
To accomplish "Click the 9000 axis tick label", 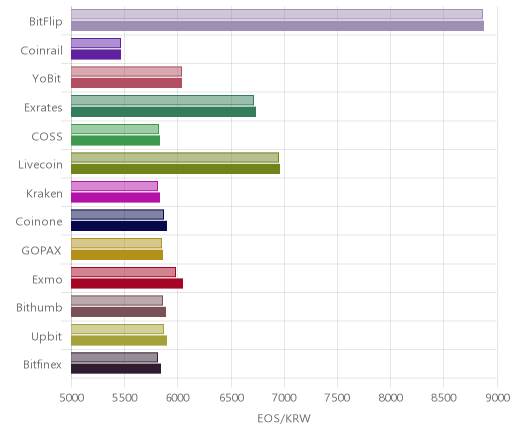I will pyautogui.click(x=497, y=398).
